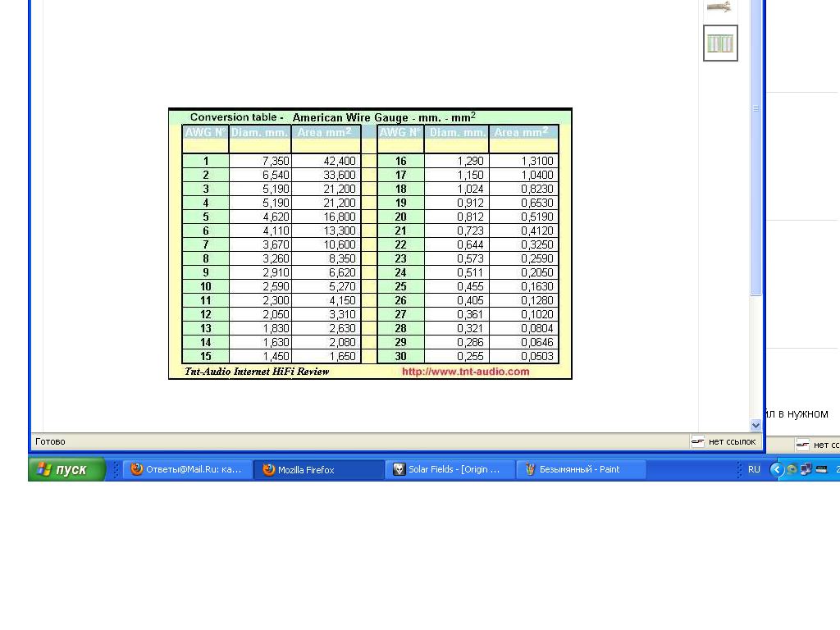Viewport: 840px width, 630px height.
Task: Open the RU language selector
Action: point(753,469)
